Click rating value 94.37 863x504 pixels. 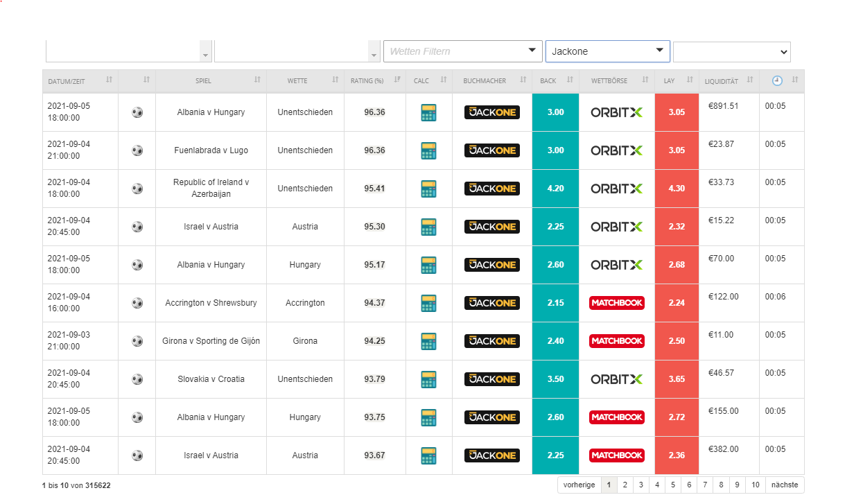tap(374, 303)
